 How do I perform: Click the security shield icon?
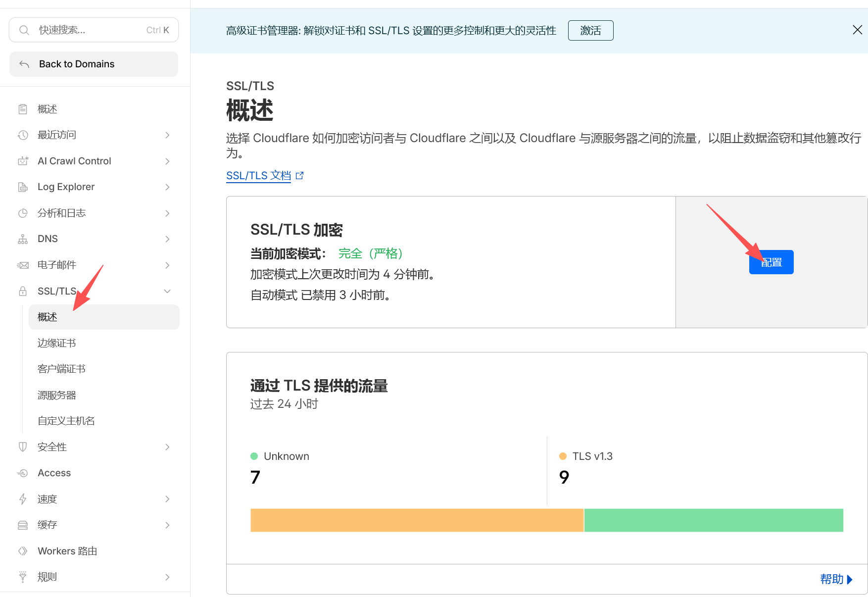pos(23,447)
